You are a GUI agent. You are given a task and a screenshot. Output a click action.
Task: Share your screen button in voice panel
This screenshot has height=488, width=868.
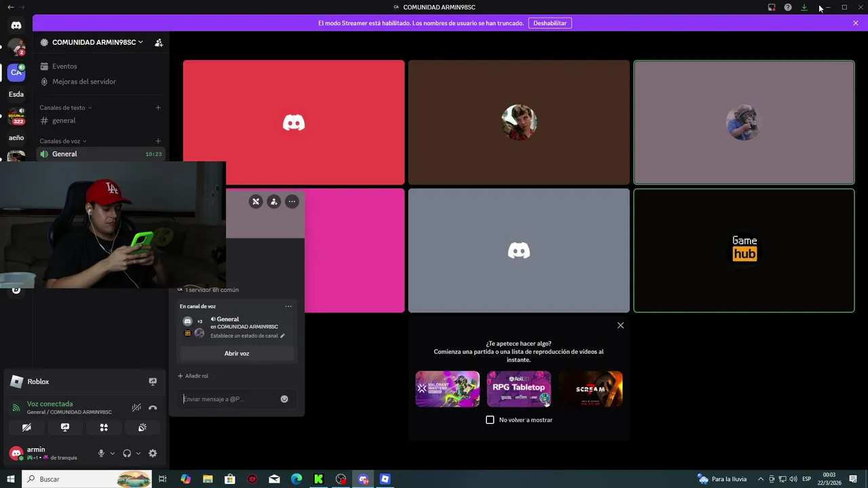point(65,428)
